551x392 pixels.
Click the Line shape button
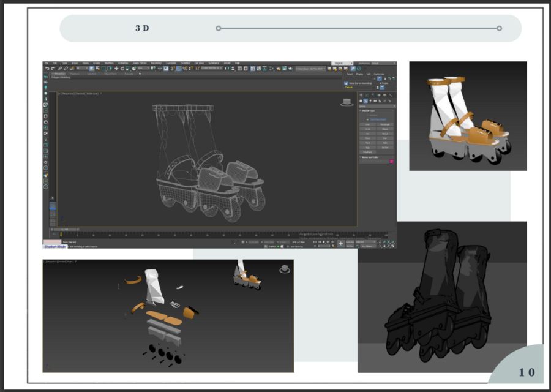pos(368,124)
